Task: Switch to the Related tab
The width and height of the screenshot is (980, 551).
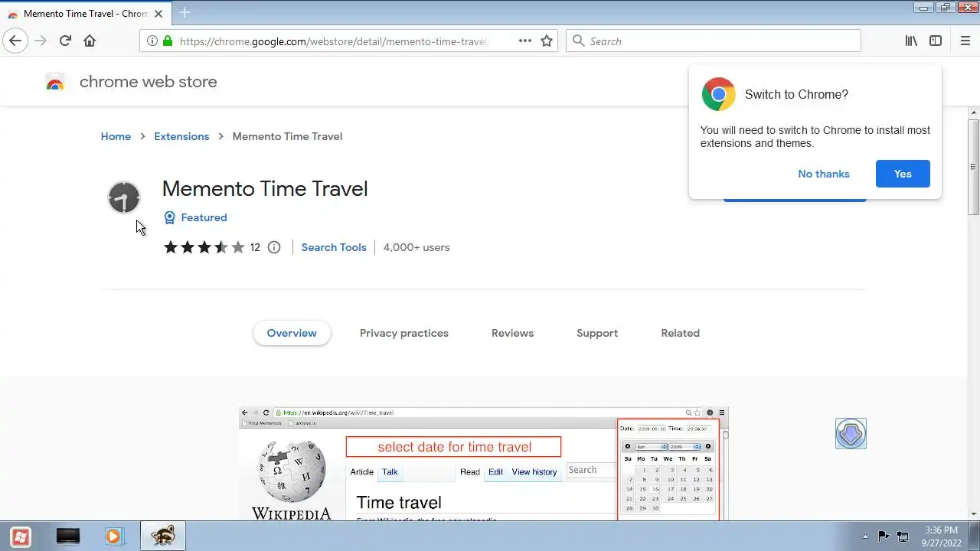Action: 681,333
